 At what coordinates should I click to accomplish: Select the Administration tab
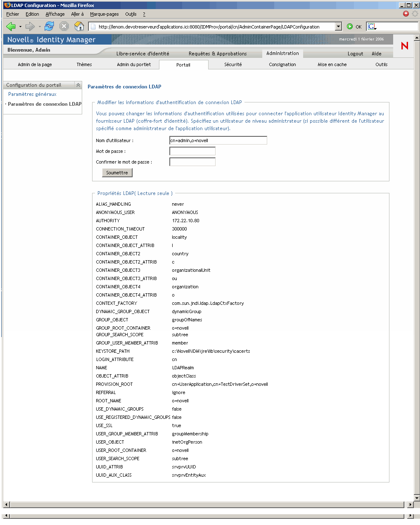[282, 53]
